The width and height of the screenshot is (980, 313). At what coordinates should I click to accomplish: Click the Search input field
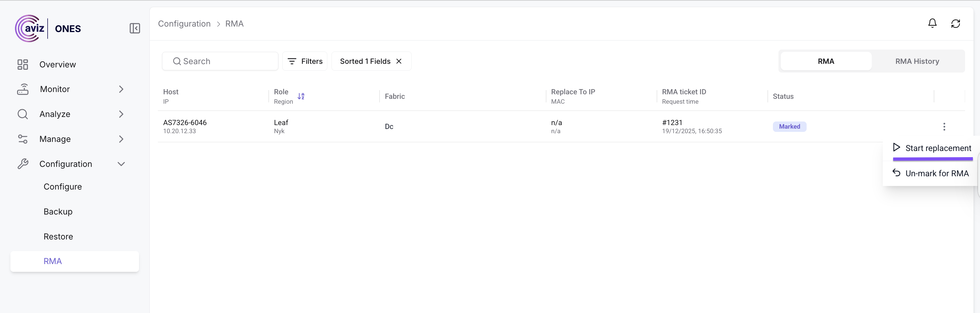pos(225,61)
